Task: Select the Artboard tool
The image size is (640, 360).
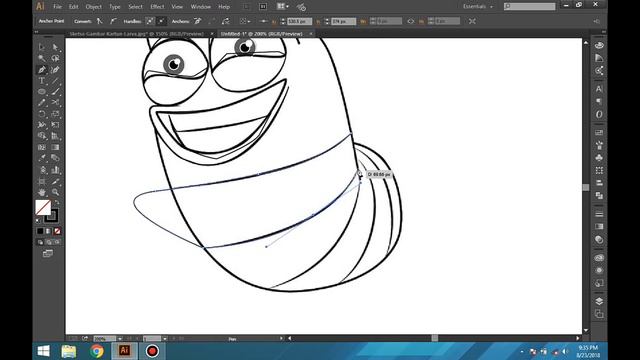Action: point(42,181)
